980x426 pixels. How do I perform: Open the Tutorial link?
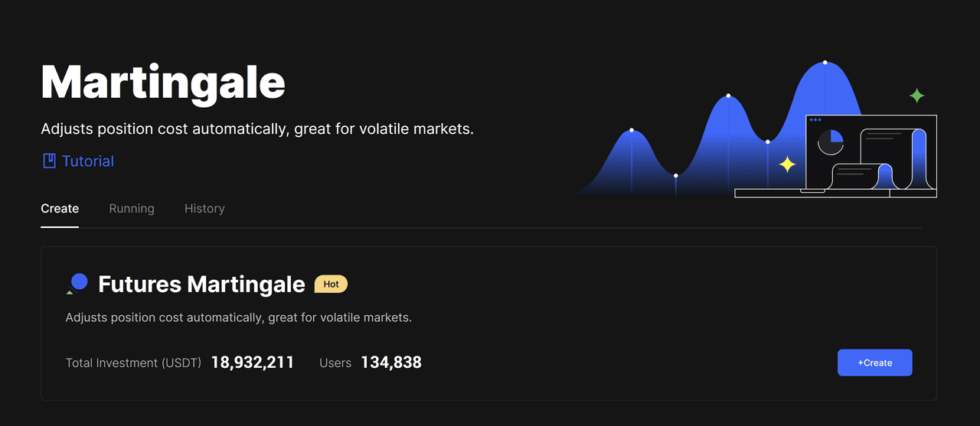pos(87,161)
